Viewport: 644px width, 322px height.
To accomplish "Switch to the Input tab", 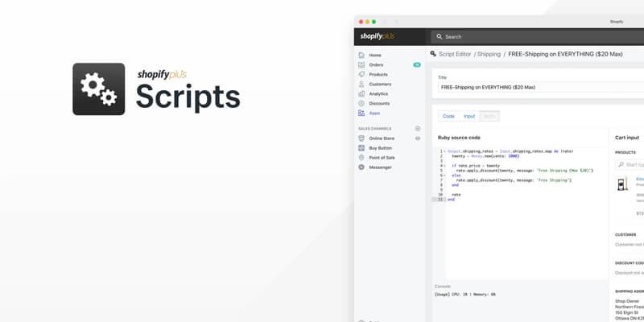I will (469, 116).
